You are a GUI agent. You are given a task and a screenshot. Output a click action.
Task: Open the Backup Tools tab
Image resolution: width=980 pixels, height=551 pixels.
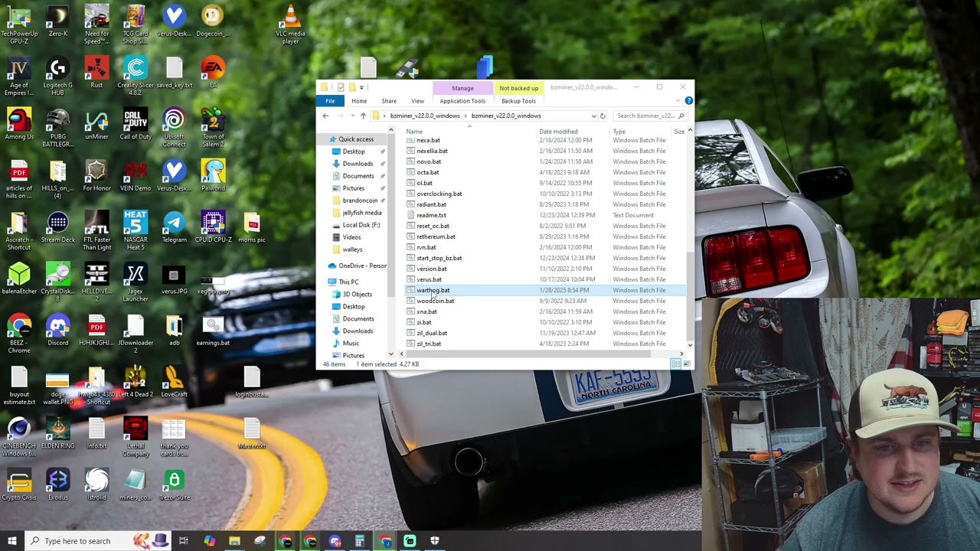[518, 101]
